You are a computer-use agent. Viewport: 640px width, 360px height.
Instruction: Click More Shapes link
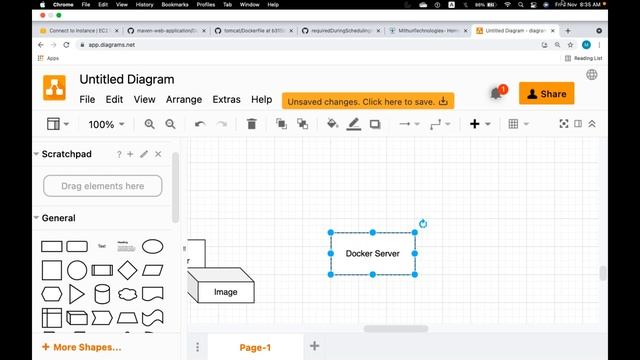pos(82,347)
